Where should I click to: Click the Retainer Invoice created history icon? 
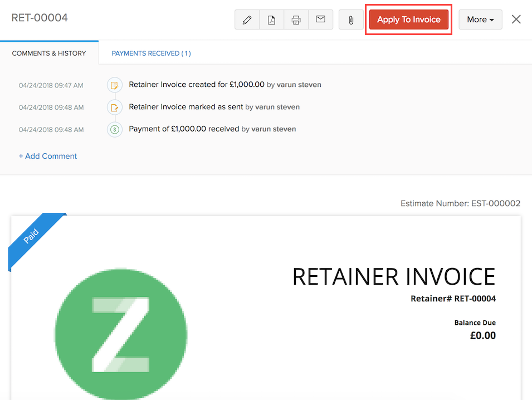coord(115,85)
